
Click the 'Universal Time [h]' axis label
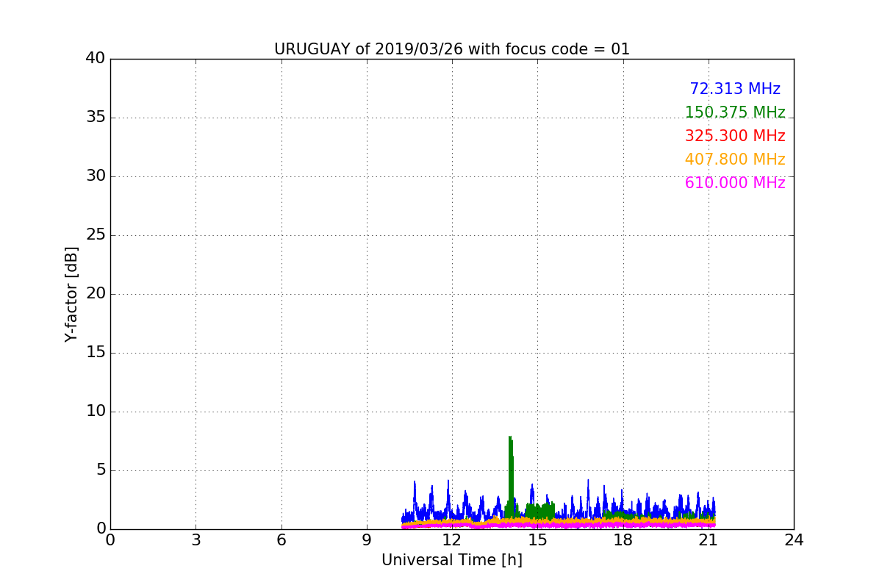[x=451, y=560]
